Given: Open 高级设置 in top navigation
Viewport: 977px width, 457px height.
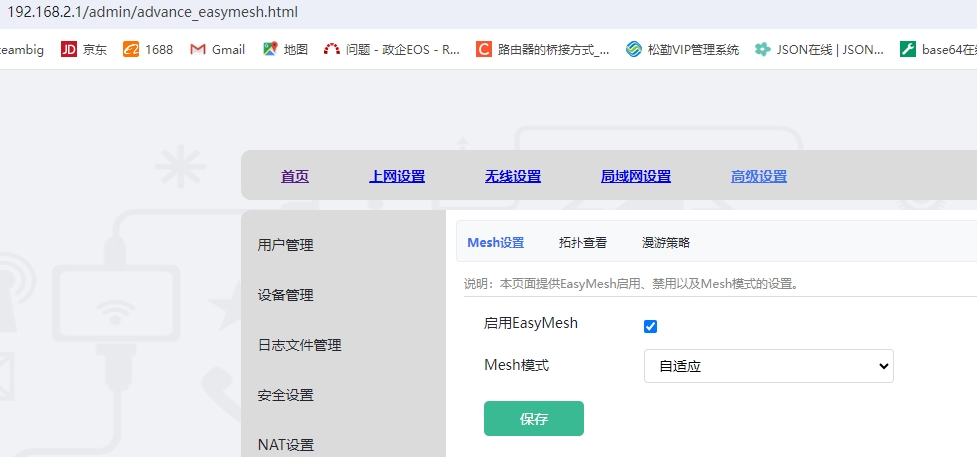Looking at the screenshot, I should click(x=759, y=176).
